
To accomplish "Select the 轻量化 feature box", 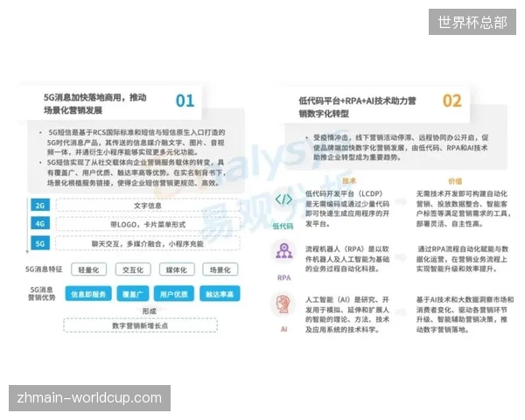I will (88, 269).
